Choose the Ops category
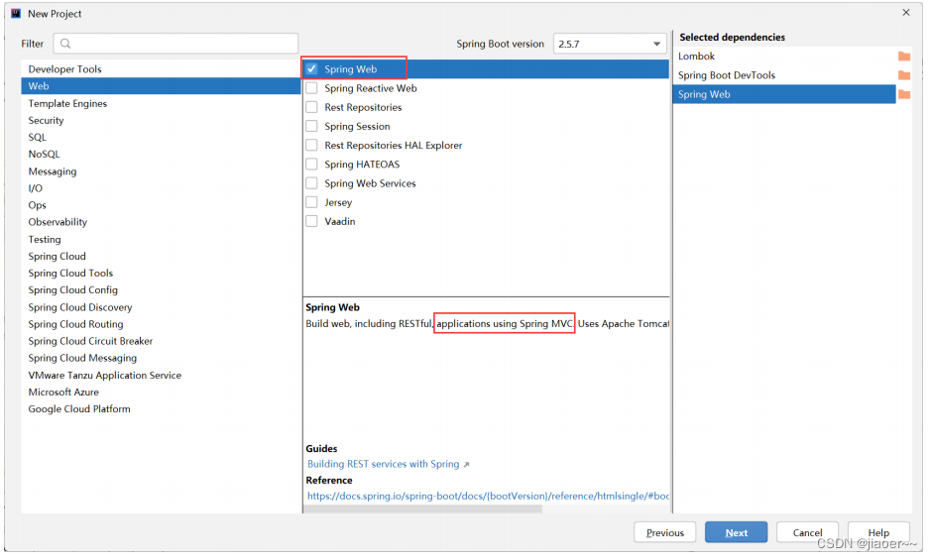 pos(161,205)
